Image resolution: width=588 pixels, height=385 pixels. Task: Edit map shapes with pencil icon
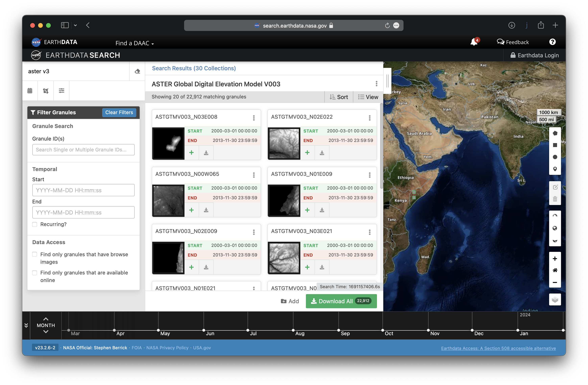click(555, 187)
